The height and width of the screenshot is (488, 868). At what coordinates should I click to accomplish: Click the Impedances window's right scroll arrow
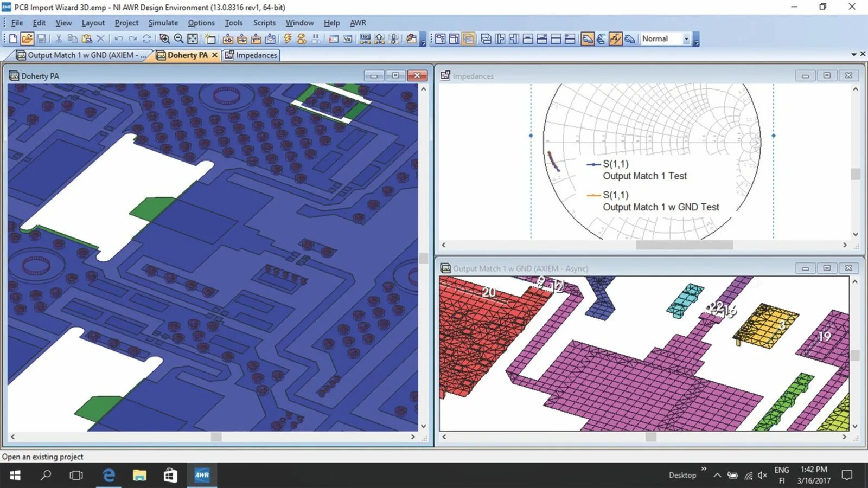[845, 245]
